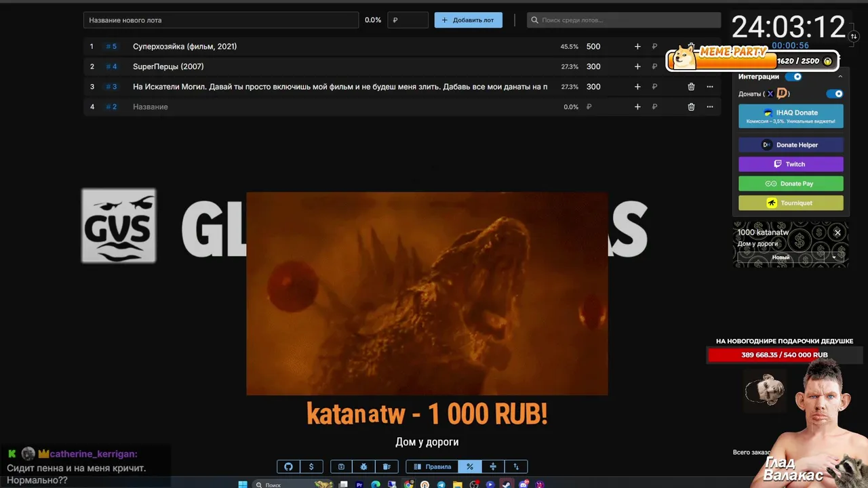Click the IHAQ Donate integration button
Image resolution: width=868 pixels, height=488 pixels.
(791, 116)
